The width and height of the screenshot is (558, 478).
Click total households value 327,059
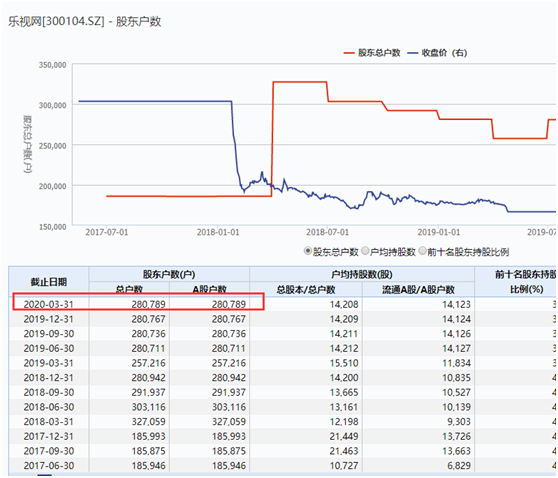[x=148, y=421]
